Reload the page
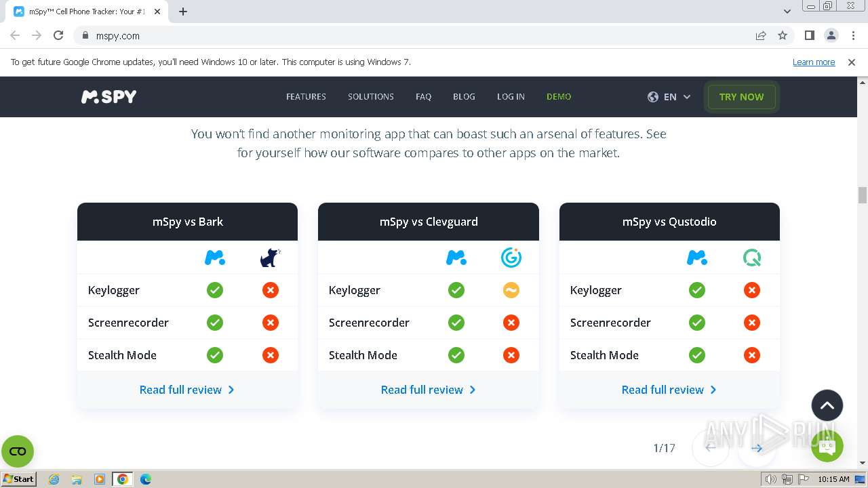868x488 pixels. pyautogui.click(x=58, y=36)
